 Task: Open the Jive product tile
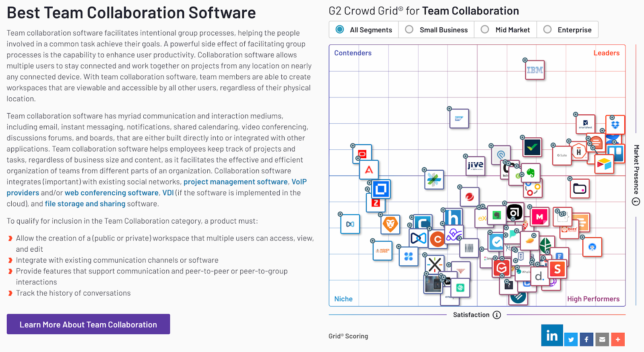pyautogui.click(x=475, y=166)
